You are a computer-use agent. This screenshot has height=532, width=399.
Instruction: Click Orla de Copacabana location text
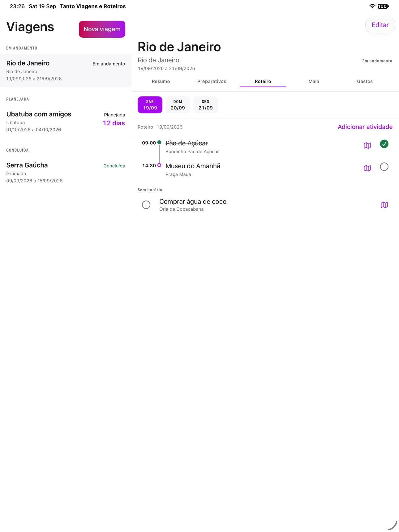pos(181,209)
